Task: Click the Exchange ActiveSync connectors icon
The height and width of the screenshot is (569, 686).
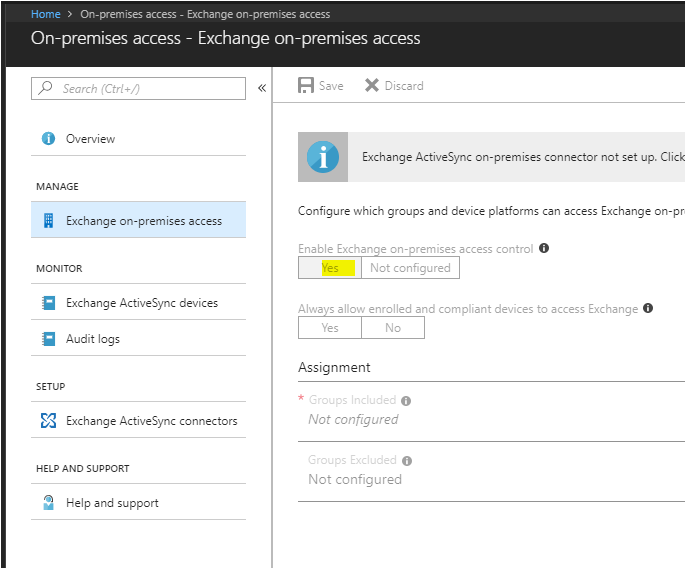Action: [48, 420]
